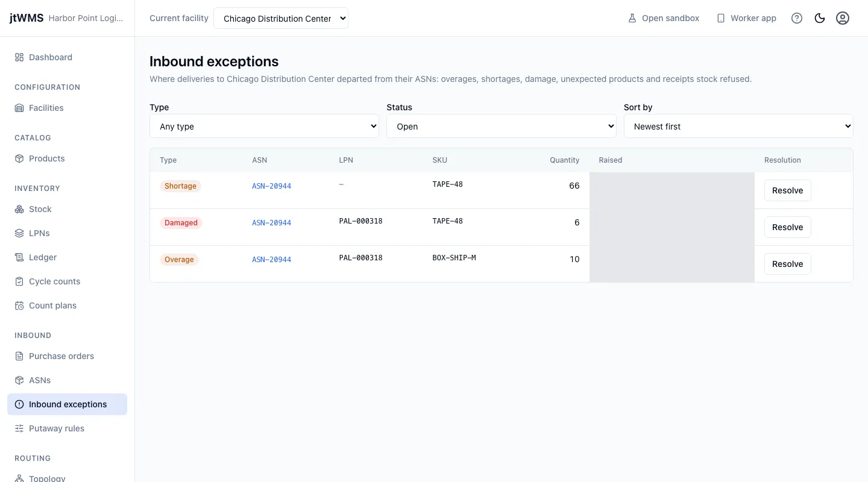Image resolution: width=868 pixels, height=482 pixels.
Task: Click the Putaway rules sliders icon
Action: tap(19, 428)
